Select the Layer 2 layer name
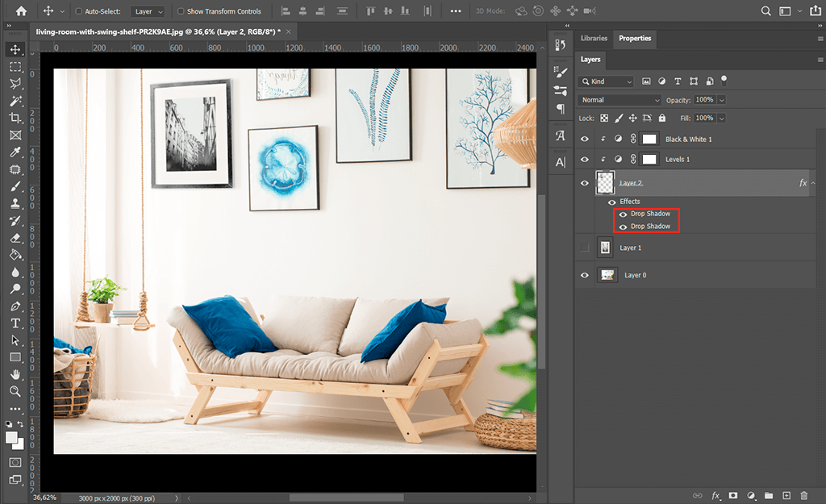 point(631,183)
